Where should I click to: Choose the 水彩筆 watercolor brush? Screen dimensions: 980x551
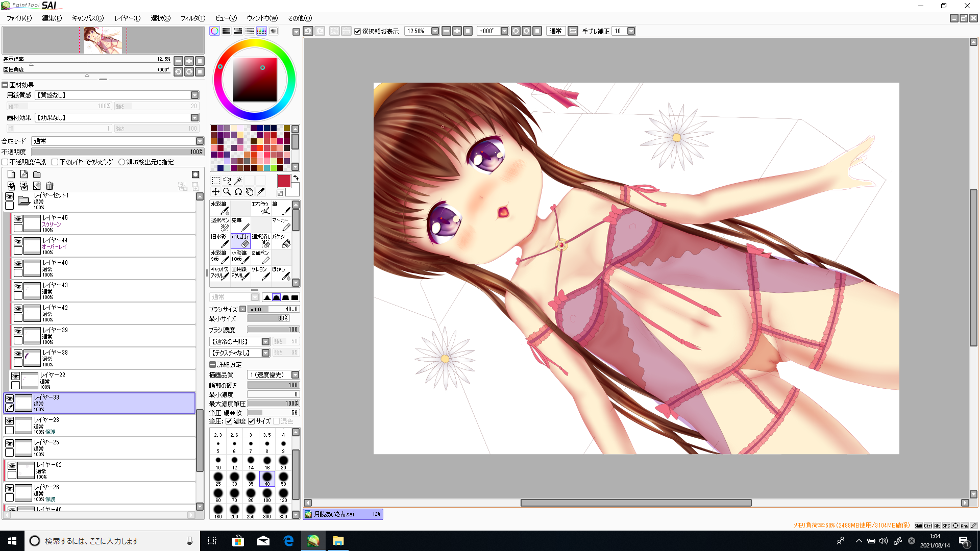pos(220,208)
